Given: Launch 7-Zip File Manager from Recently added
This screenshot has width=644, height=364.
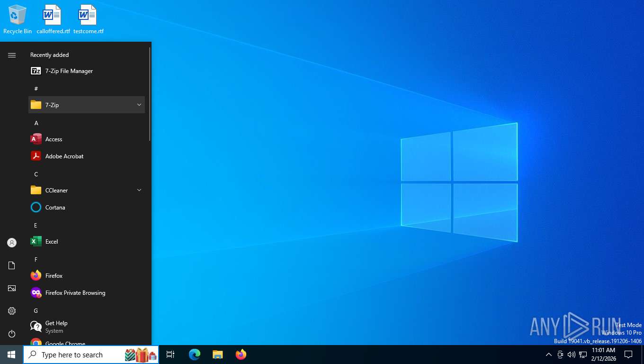Looking at the screenshot, I should coord(87,71).
